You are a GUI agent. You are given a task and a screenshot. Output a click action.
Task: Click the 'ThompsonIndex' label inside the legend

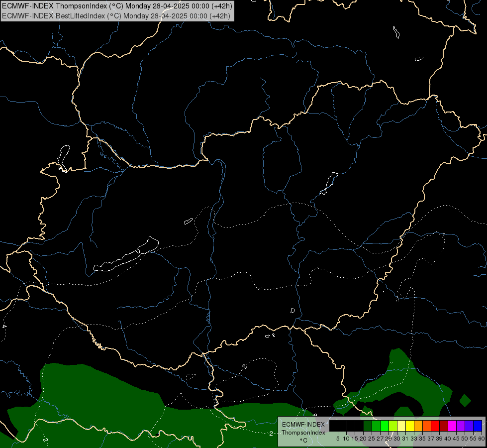click(303, 433)
